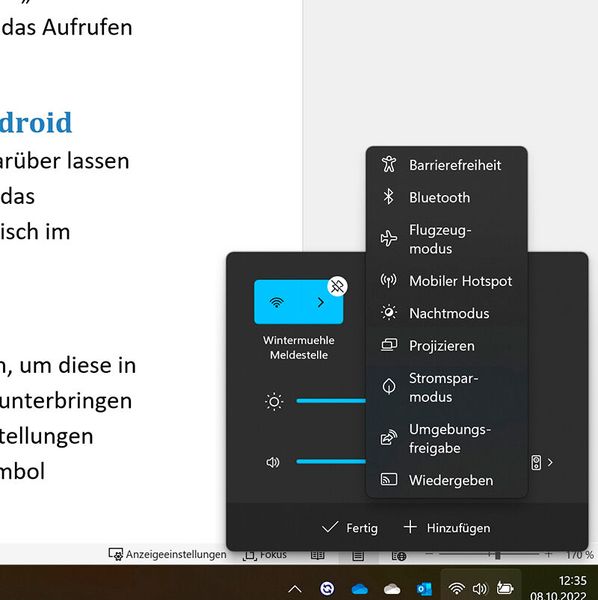Select Bluetooth from the add list
This screenshot has height=600, width=598.
[x=446, y=197]
